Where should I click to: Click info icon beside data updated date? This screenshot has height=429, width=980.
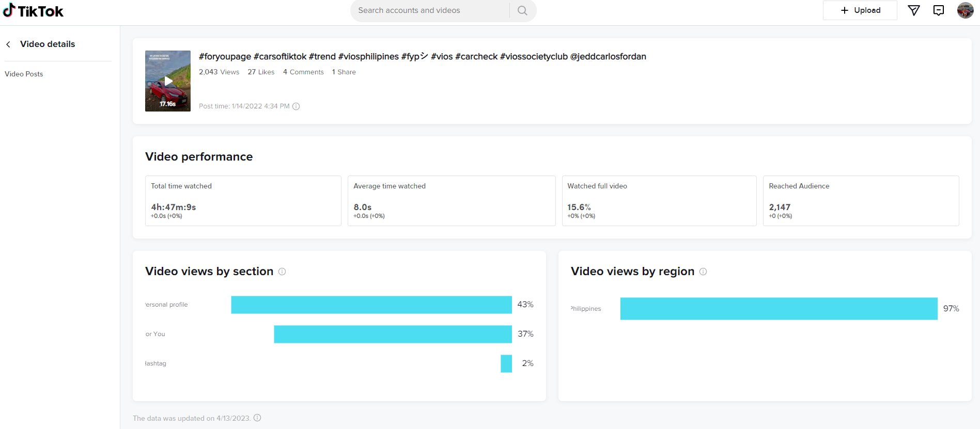(257, 418)
